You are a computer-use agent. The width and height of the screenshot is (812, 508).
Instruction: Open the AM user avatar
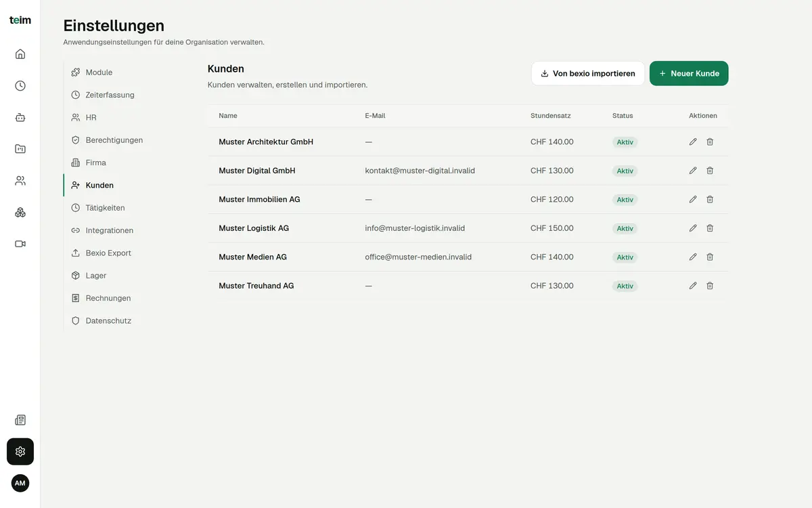pos(20,483)
